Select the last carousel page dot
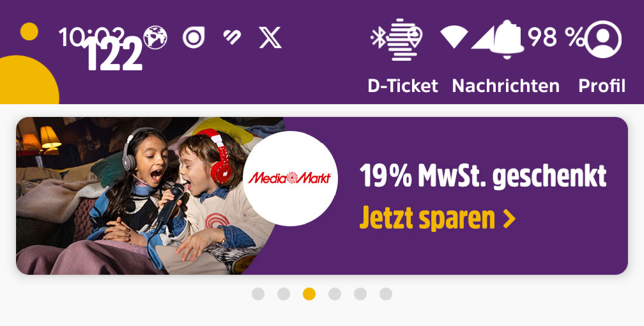The height and width of the screenshot is (326, 644). point(386,294)
